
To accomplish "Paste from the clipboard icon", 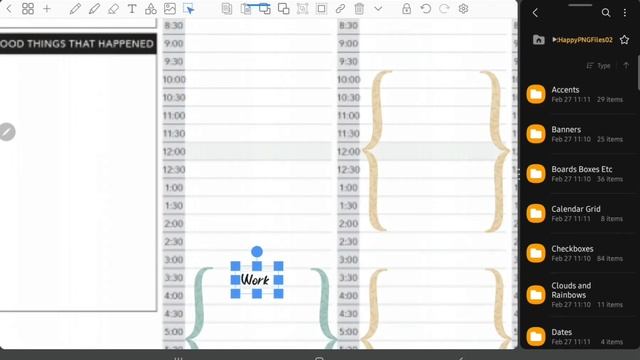I will (x=246, y=9).
